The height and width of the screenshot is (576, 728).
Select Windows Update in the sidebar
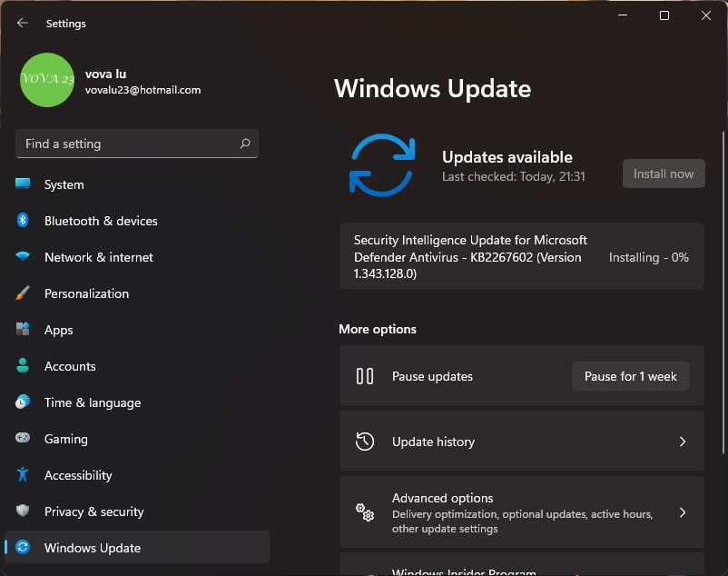pos(137,548)
